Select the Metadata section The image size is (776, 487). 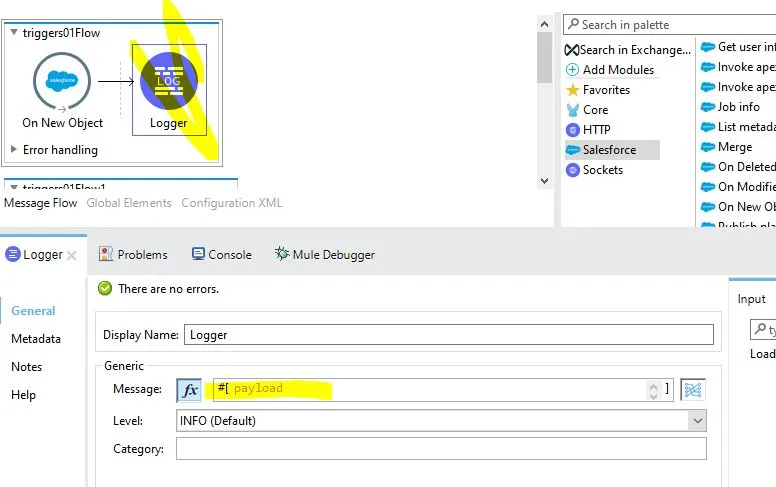click(x=36, y=339)
